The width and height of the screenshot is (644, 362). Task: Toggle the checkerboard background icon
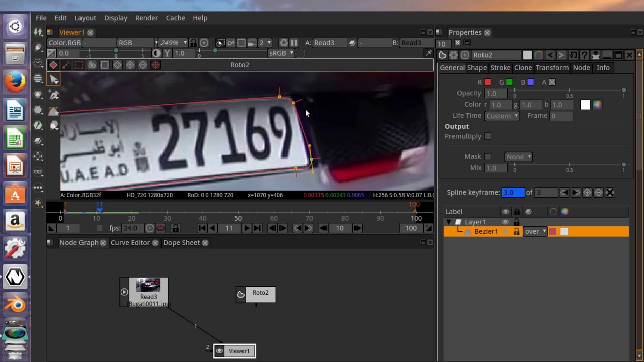[300, 53]
